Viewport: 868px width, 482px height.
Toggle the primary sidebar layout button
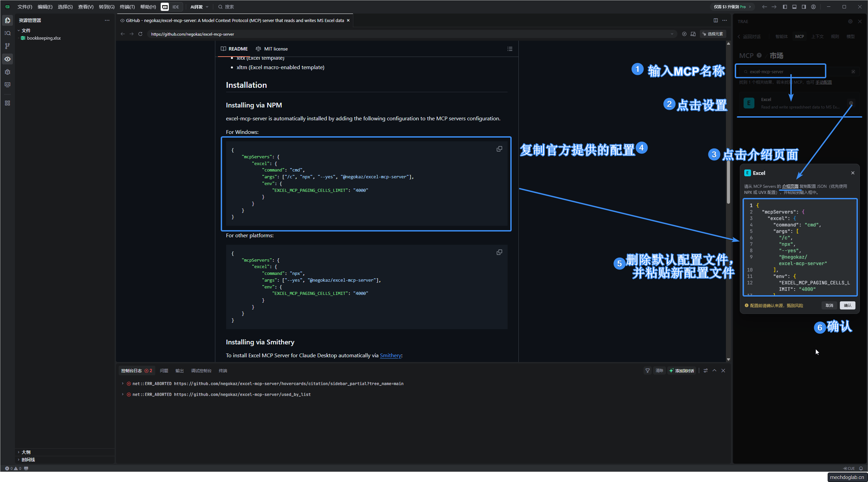pyautogui.click(x=785, y=7)
